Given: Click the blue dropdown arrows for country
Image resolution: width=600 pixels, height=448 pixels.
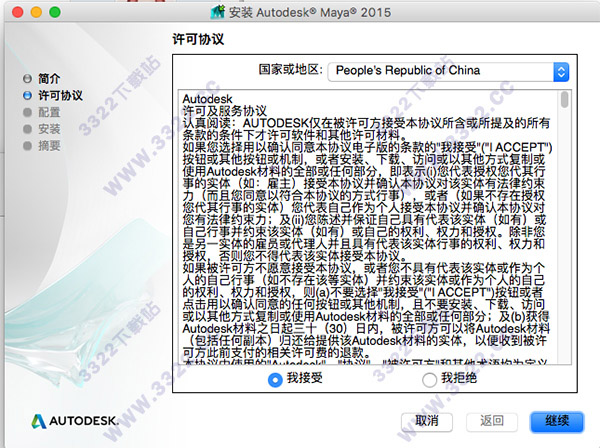Looking at the screenshot, I should click(x=561, y=72).
